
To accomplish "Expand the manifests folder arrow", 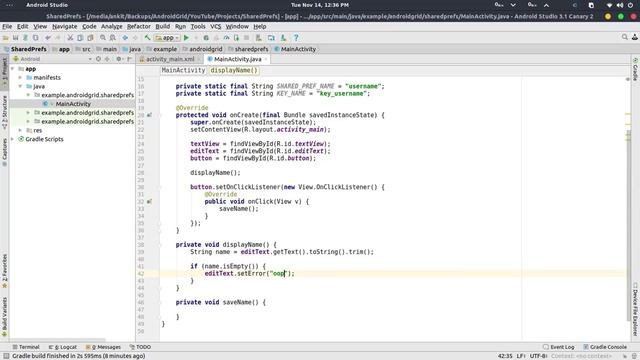I will [x=20, y=78].
